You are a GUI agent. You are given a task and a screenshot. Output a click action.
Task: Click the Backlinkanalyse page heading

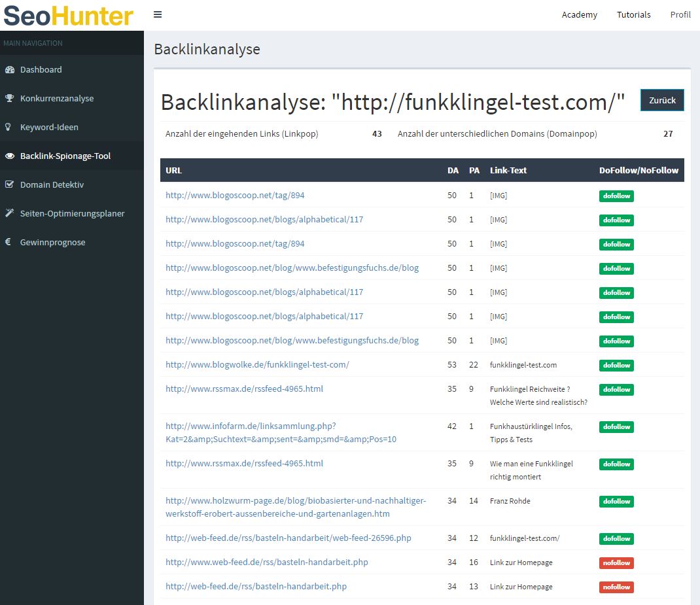pos(207,49)
